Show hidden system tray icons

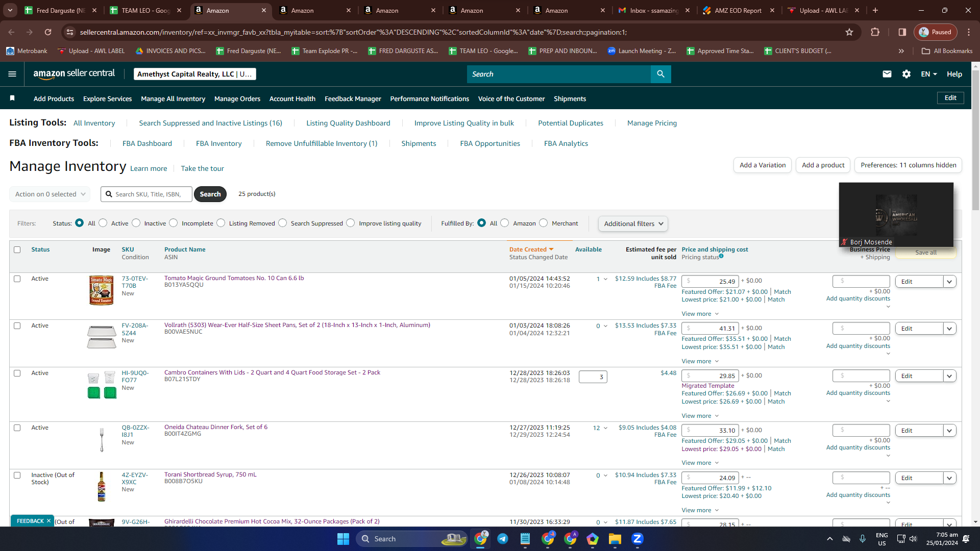click(830, 539)
